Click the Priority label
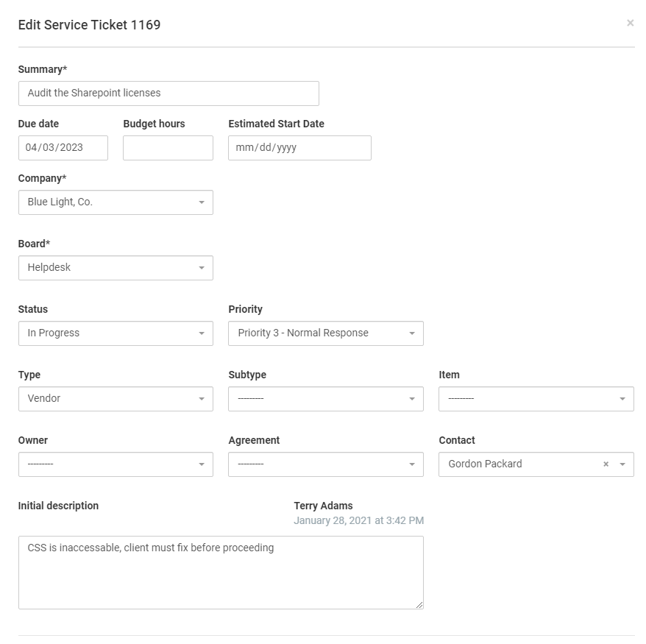 coord(245,309)
